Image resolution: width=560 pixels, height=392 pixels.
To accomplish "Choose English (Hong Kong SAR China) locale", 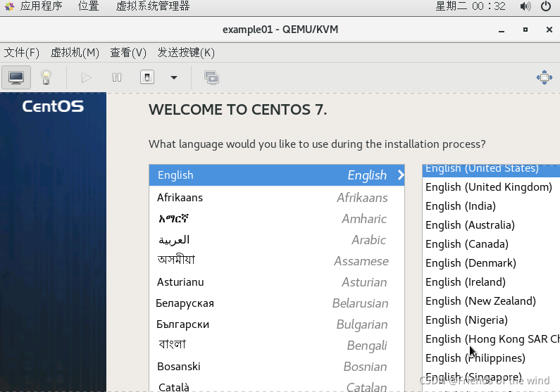I will (492, 339).
